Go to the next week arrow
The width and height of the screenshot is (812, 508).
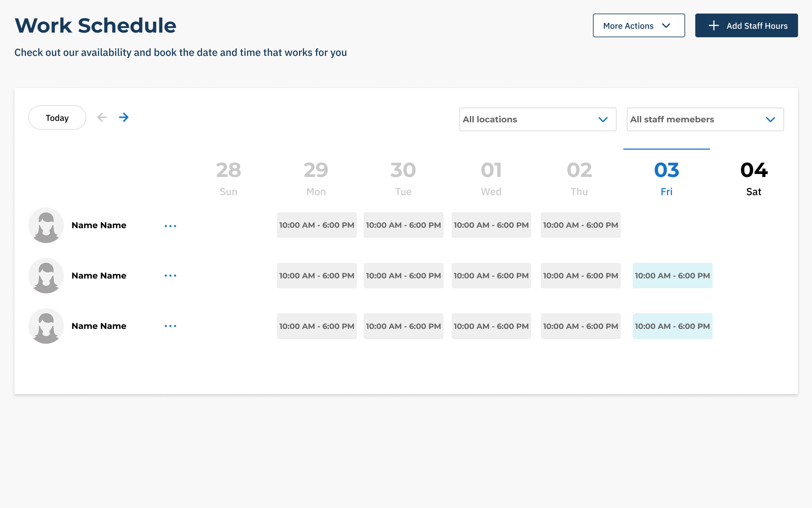[124, 117]
